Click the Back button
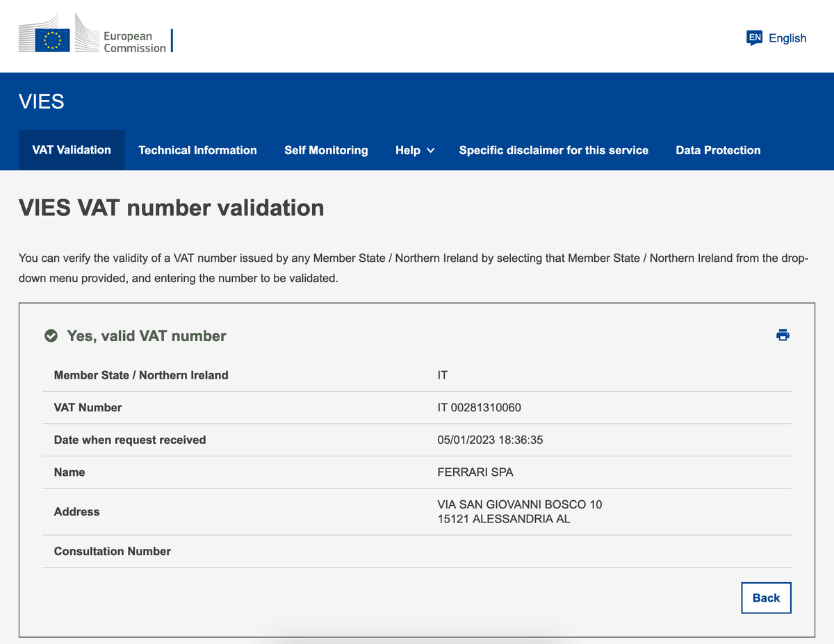The image size is (834, 644). click(766, 597)
